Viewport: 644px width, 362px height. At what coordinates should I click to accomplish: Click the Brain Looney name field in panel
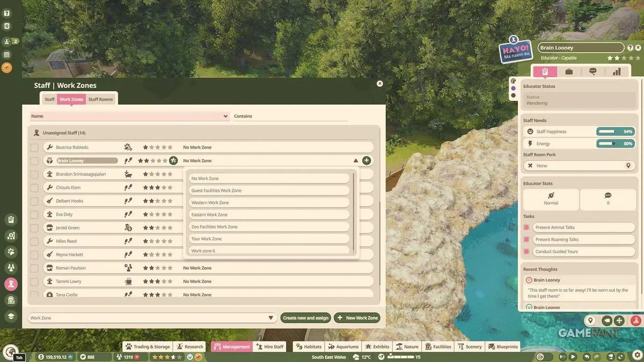coord(581,48)
